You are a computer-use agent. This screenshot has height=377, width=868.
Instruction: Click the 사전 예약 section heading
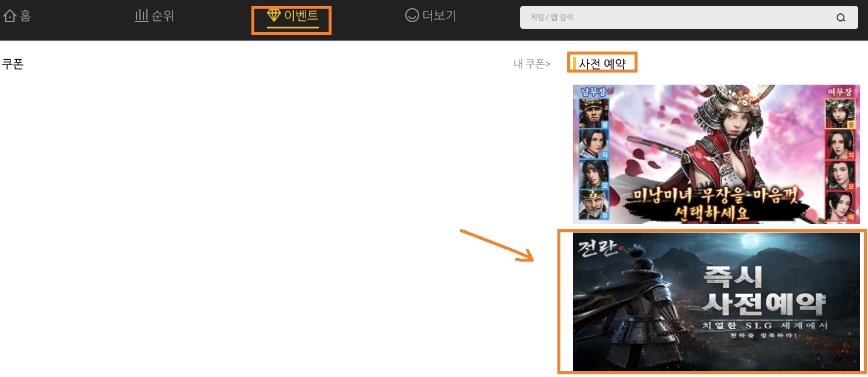tap(602, 63)
